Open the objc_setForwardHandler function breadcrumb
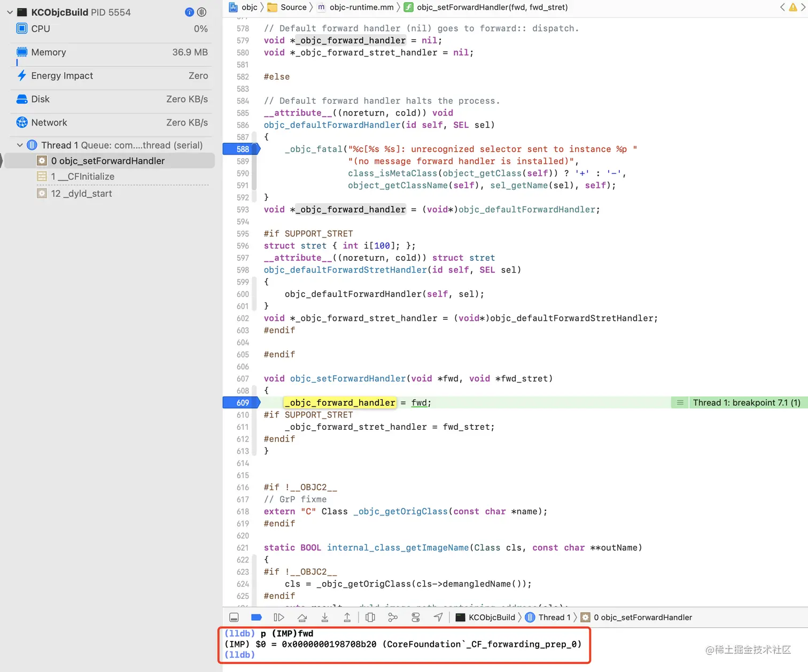The image size is (808, 672). tap(486, 7)
